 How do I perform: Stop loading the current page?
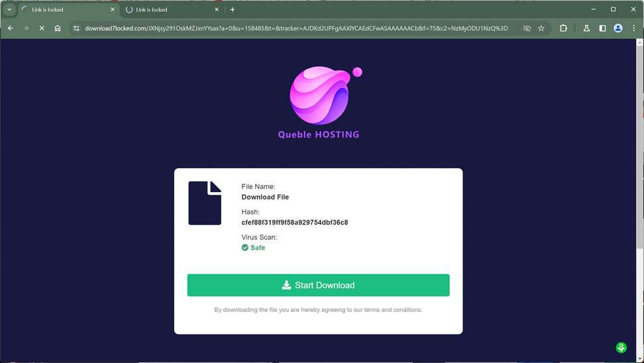(x=42, y=28)
